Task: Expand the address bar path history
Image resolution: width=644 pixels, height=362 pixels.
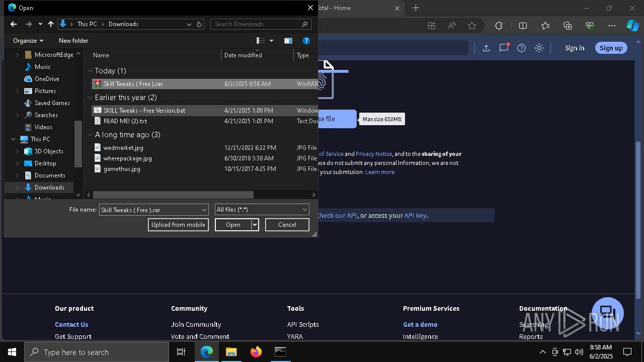Action: (x=189, y=24)
